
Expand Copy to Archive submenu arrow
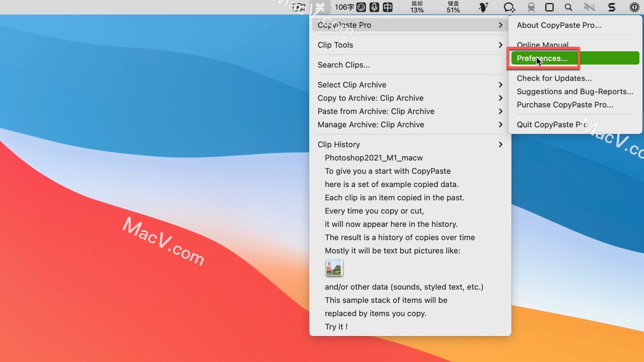[500, 98]
